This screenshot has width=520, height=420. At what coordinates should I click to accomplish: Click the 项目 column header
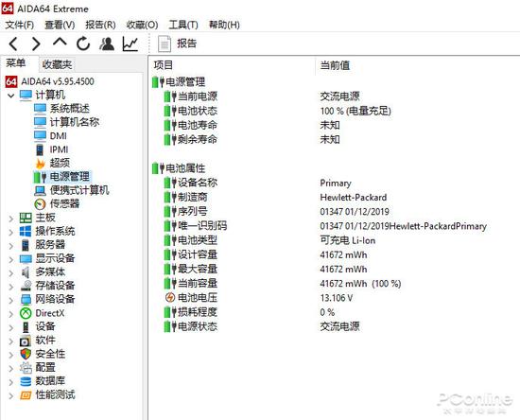[x=164, y=65]
